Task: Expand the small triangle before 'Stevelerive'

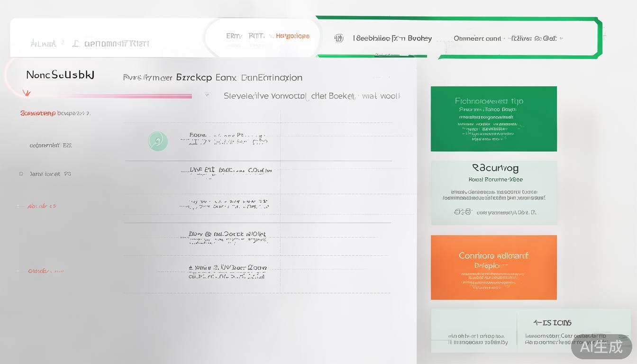Action: point(207,95)
